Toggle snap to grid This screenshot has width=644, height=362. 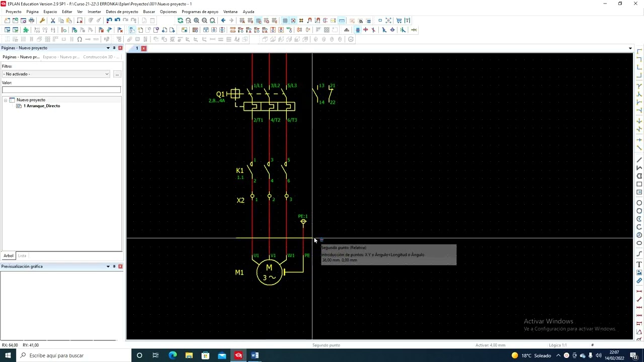pyautogui.click(x=293, y=21)
